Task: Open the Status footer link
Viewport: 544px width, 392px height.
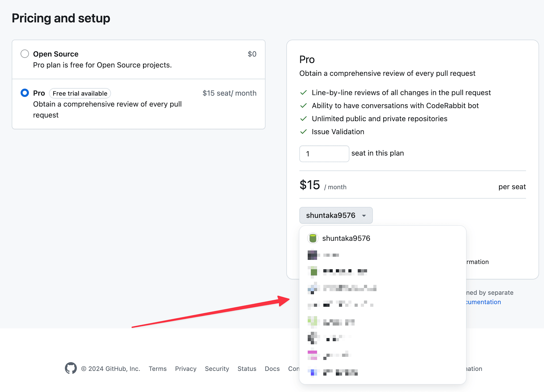Action: [x=247, y=369]
